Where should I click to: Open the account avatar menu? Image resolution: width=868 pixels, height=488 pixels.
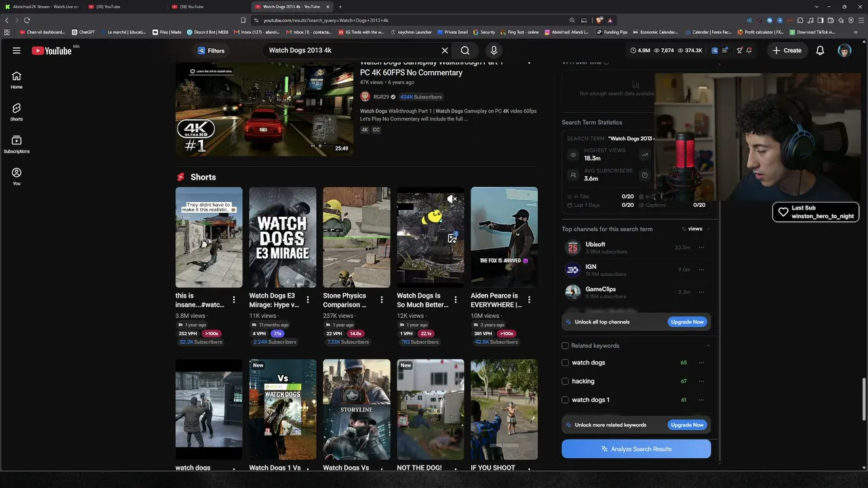coord(844,50)
